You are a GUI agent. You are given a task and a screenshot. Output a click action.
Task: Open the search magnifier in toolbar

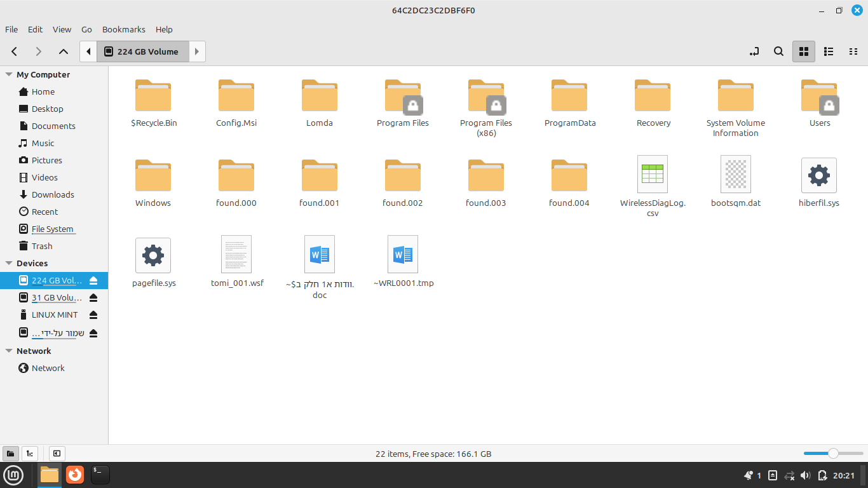click(778, 51)
